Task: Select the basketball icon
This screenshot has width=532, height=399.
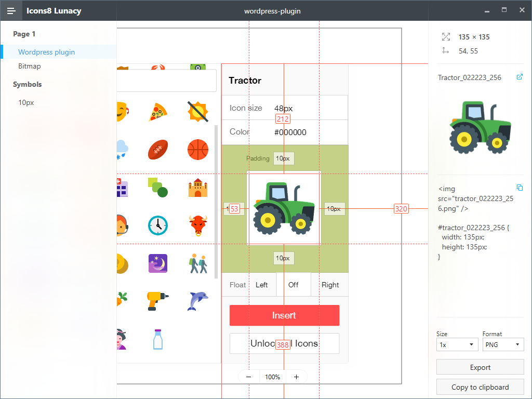Action: coord(198,150)
